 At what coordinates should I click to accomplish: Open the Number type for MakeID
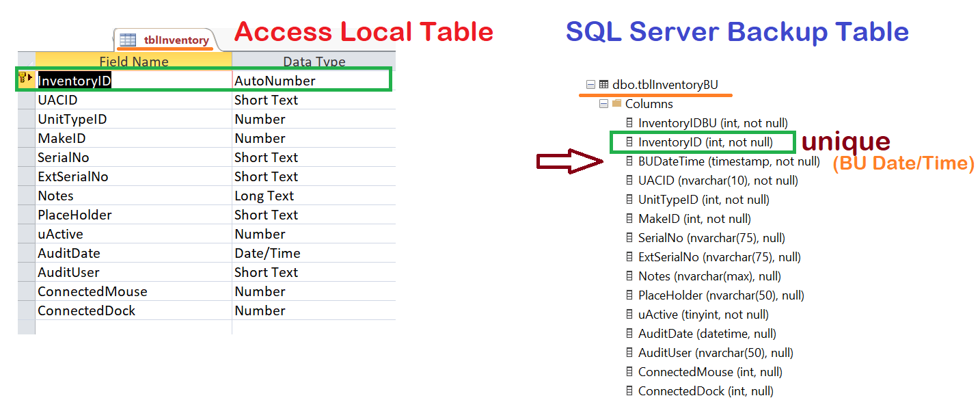tap(314, 138)
